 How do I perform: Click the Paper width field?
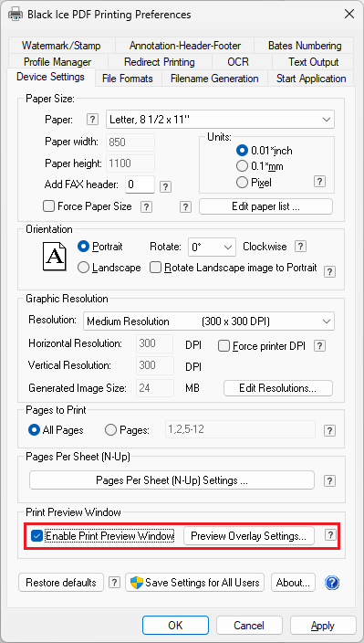(130, 142)
